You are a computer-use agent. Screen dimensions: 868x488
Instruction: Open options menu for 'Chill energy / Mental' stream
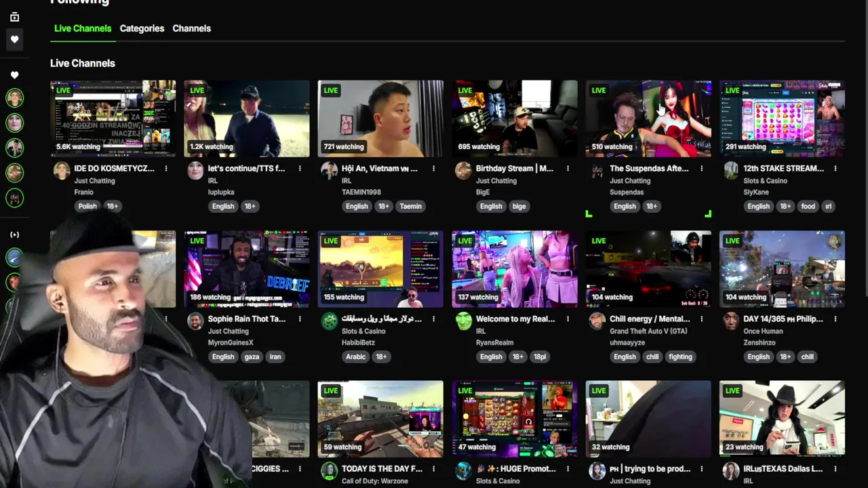tap(701, 319)
